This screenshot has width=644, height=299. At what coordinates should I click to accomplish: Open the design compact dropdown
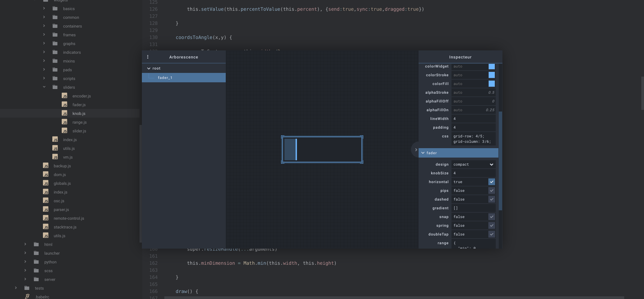(x=473, y=164)
